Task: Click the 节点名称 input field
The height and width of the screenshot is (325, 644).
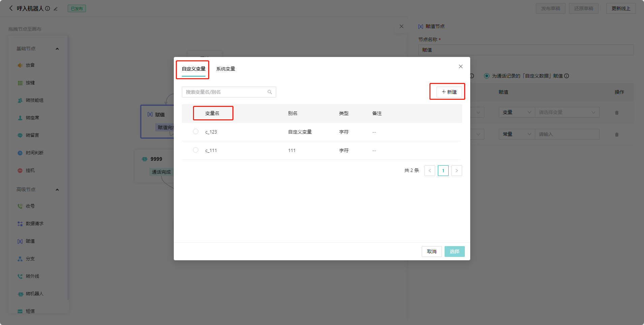Action: point(526,50)
